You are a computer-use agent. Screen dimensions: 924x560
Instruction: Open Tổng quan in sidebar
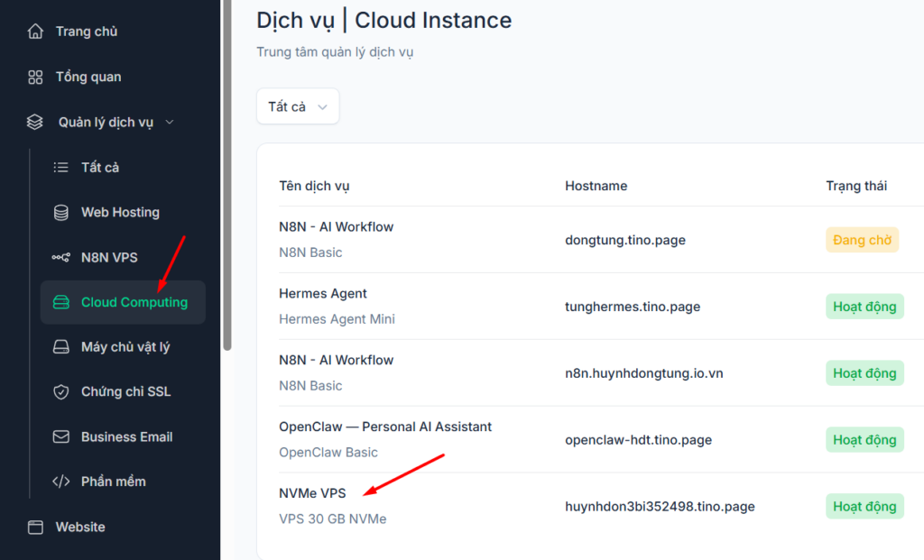tap(88, 78)
